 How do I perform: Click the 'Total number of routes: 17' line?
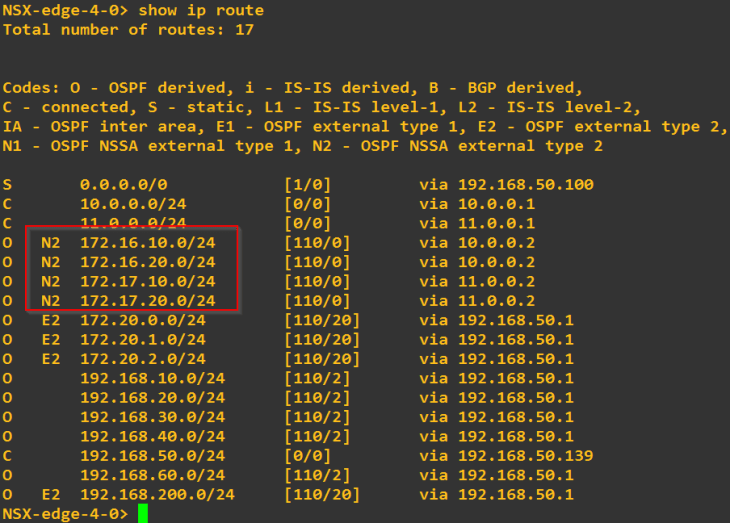coord(128,30)
